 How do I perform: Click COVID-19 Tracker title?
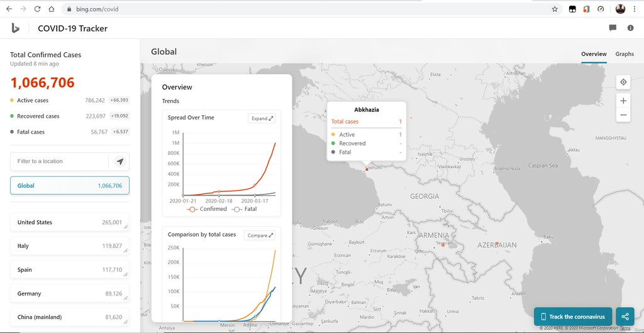click(73, 28)
